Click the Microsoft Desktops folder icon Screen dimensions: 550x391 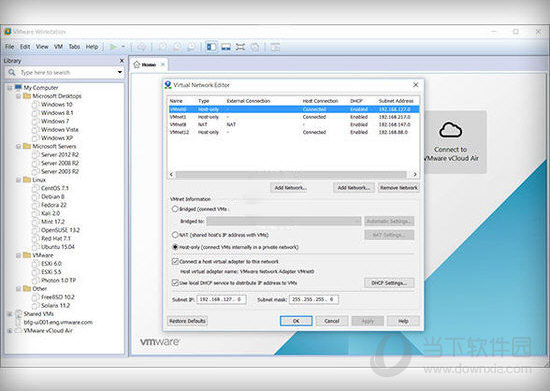(27, 96)
